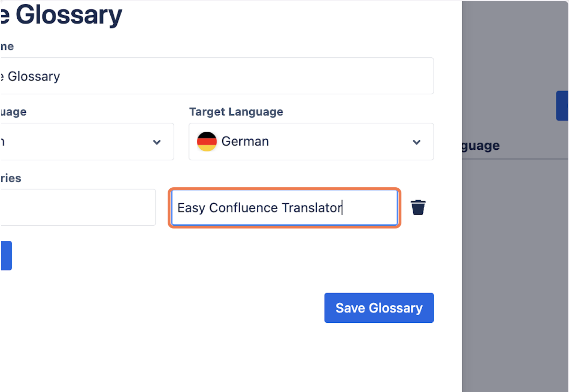This screenshot has width=569, height=392.
Task: Expand the Target Language chevron arrow
Action: [417, 142]
